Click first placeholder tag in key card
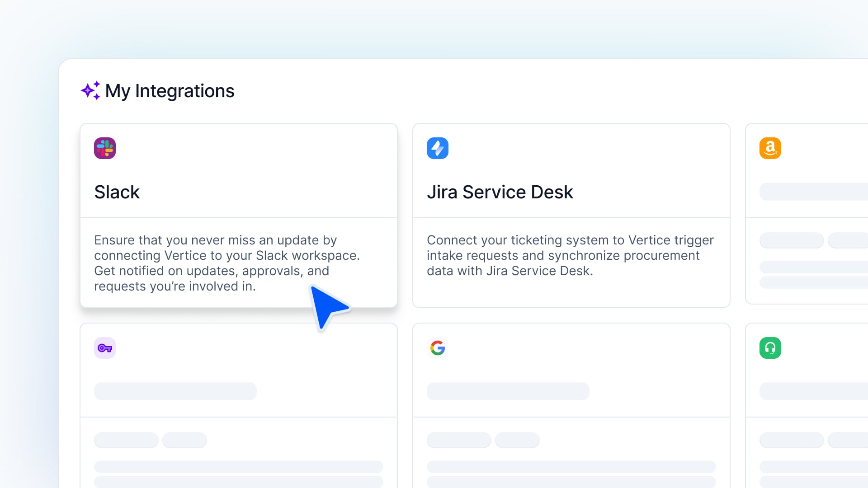 tap(126, 440)
